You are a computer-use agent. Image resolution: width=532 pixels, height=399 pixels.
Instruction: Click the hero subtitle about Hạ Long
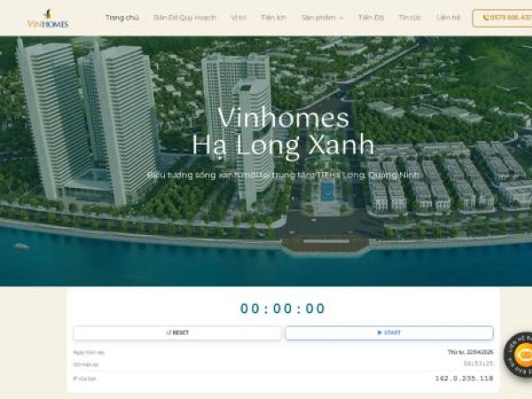coord(284,175)
